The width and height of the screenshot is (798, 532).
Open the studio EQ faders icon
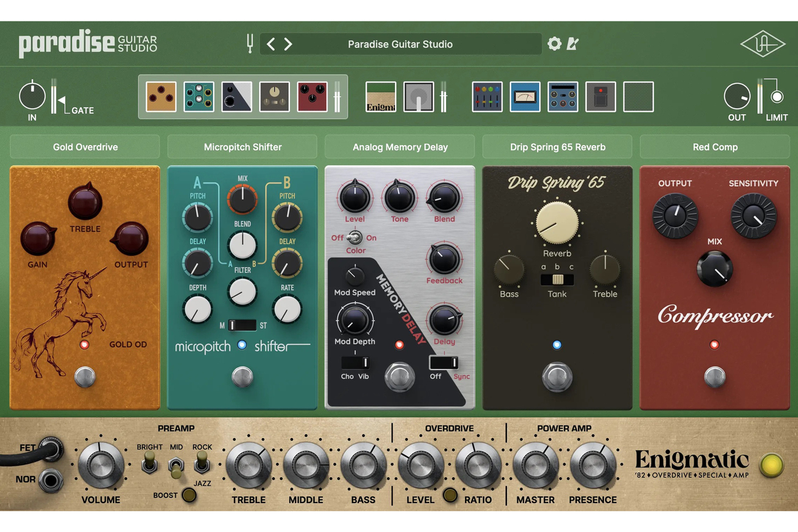click(487, 96)
